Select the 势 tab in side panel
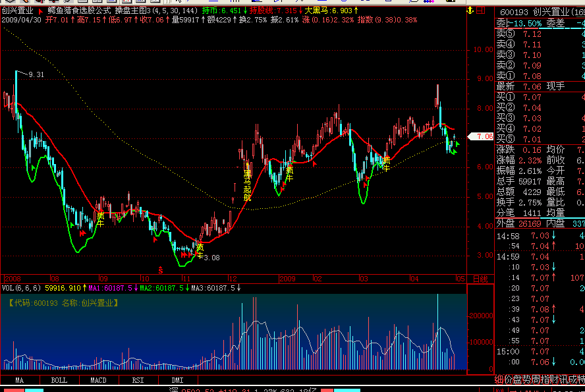Image resolution: width=585 pixels, height=392 pixels. [526, 379]
